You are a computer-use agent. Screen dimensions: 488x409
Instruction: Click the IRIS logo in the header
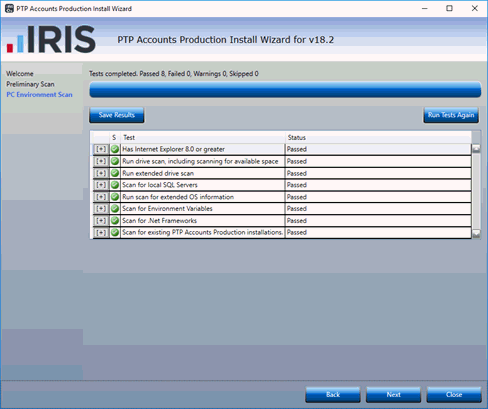51,39
